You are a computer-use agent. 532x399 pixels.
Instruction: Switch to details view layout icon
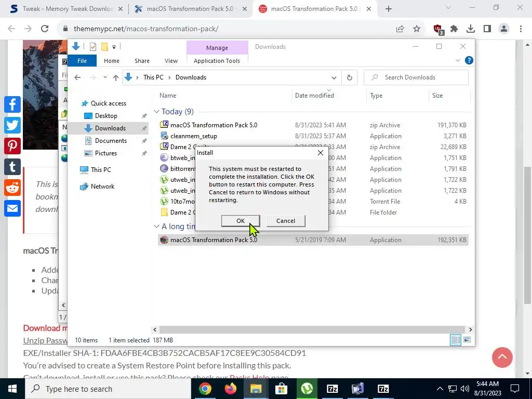(456, 340)
